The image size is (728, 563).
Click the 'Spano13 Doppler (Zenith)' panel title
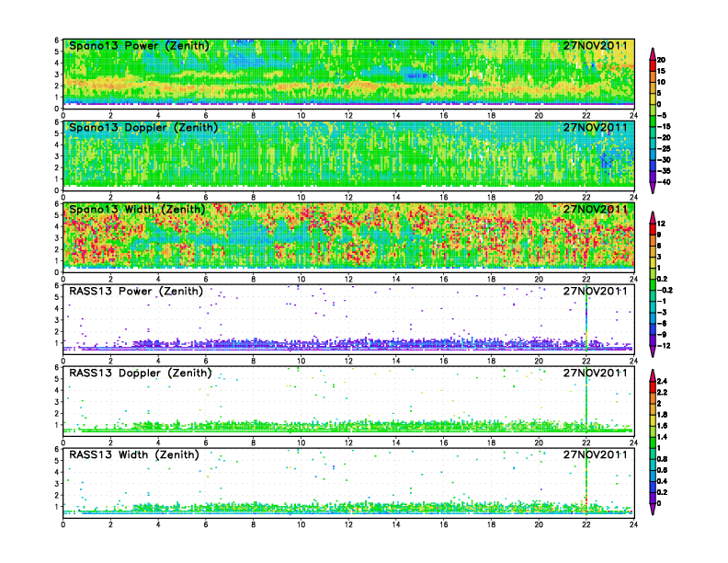(x=143, y=127)
